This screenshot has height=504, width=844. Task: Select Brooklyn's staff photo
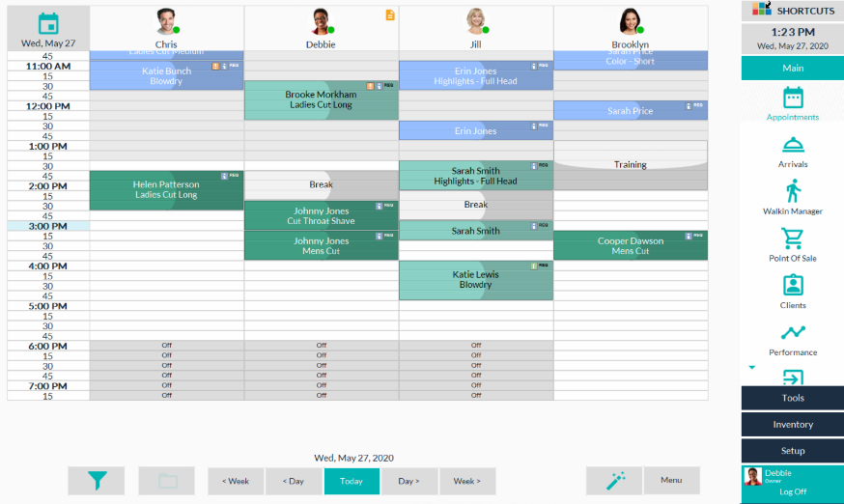631,22
